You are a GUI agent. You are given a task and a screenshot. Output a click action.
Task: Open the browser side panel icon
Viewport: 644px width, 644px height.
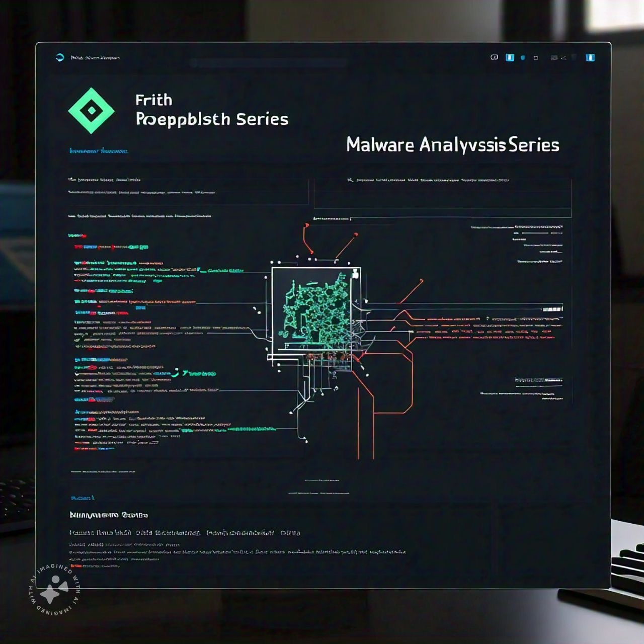coord(509,57)
